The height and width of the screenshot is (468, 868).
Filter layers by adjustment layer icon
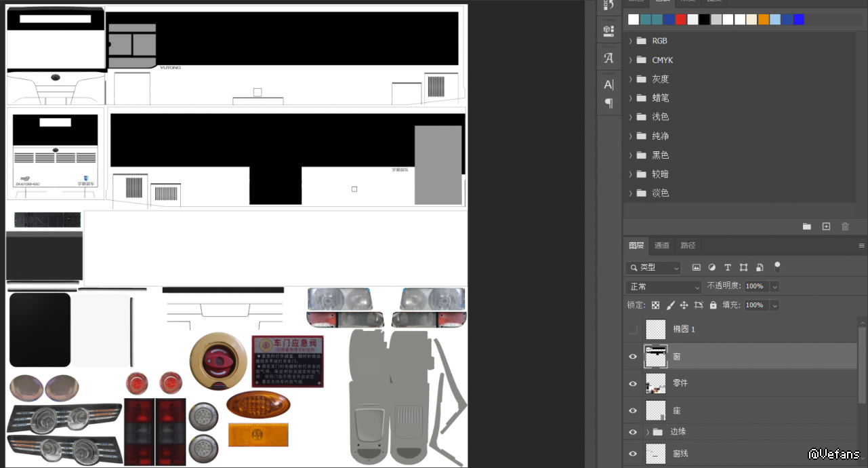click(712, 268)
